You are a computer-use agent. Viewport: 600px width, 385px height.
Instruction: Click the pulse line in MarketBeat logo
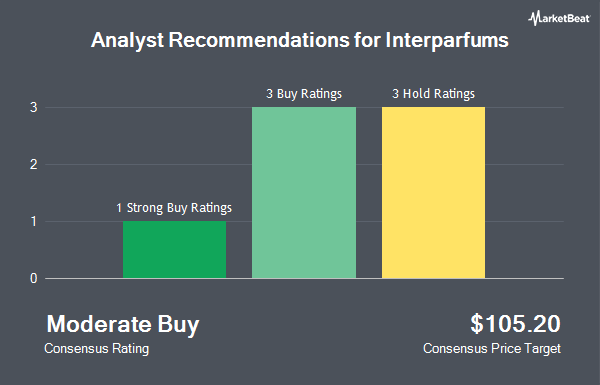[x=533, y=18]
